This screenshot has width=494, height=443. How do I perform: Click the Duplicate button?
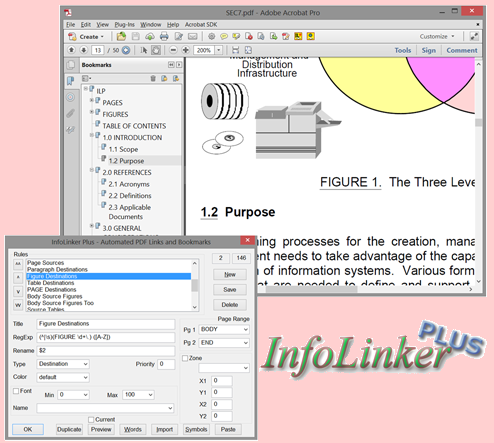69,429
